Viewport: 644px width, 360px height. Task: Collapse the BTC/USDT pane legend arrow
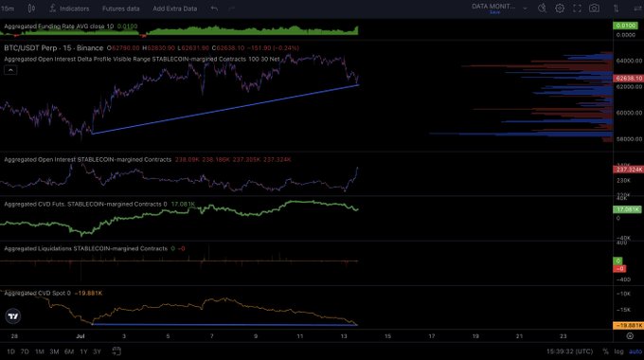[x=10, y=70]
